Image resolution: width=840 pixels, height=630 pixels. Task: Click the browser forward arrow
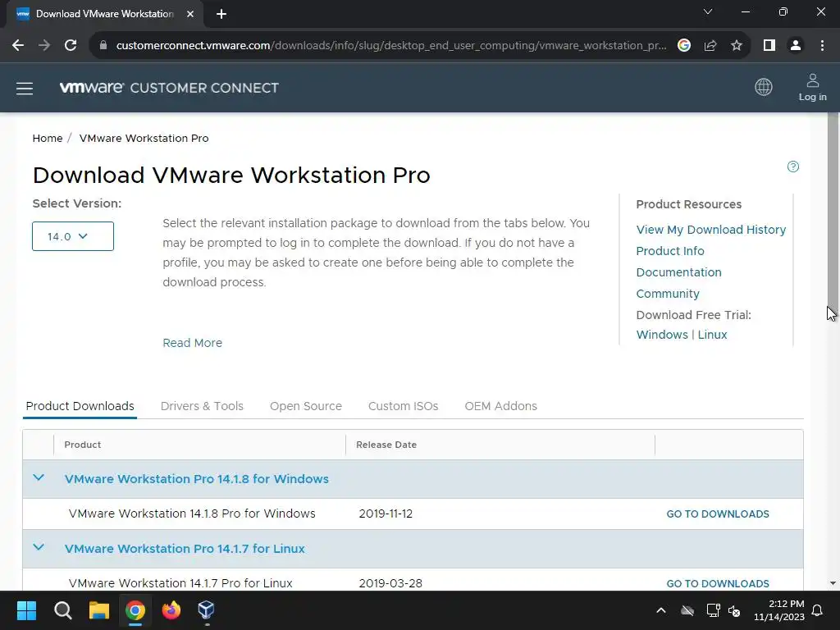(x=44, y=46)
